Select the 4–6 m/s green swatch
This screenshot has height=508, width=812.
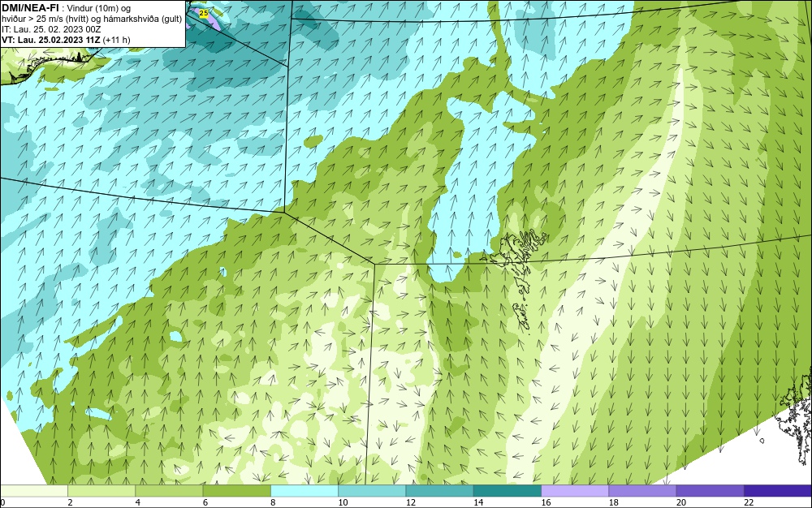[169, 491]
